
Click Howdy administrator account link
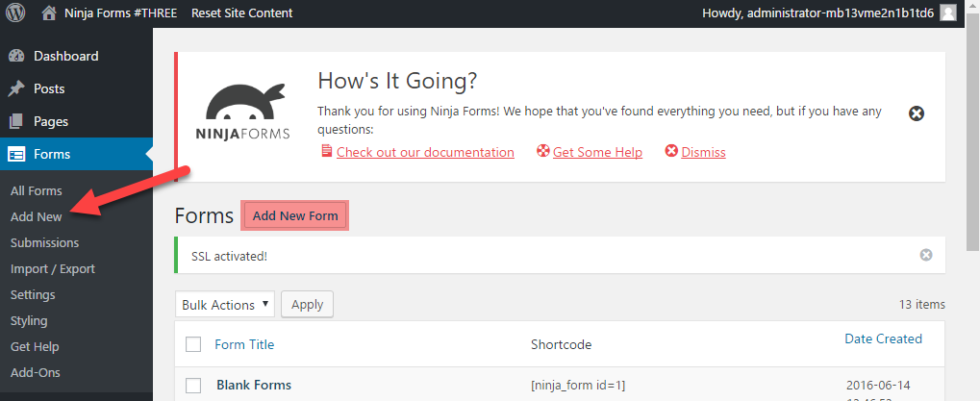(x=818, y=13)
